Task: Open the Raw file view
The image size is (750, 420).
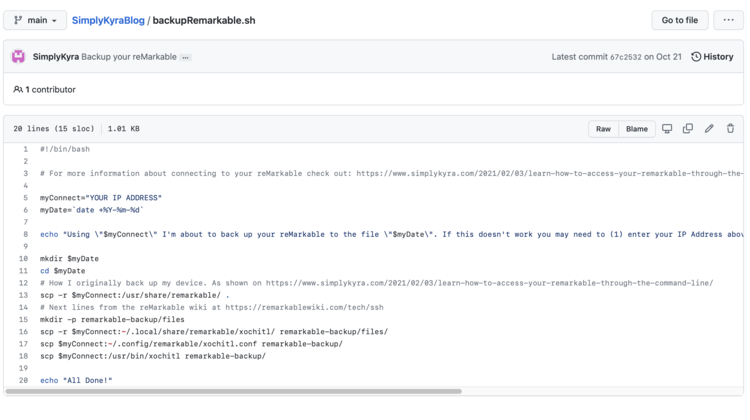Action: 603,129
